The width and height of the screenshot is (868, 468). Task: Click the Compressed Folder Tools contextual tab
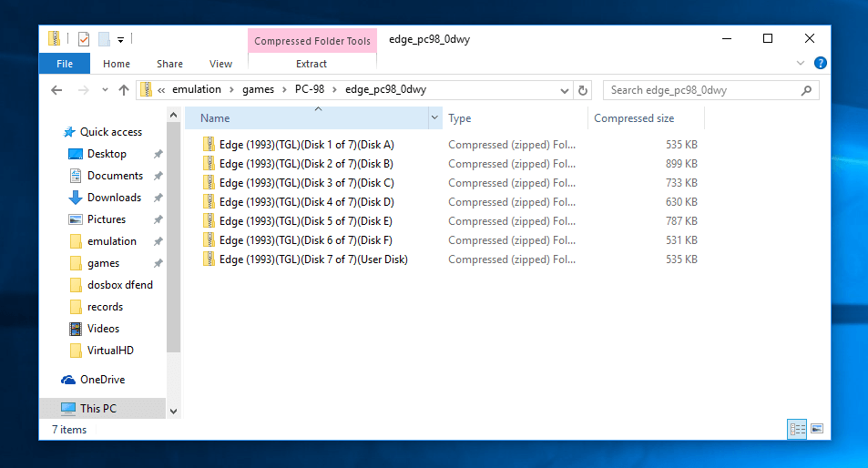[312, 41]
